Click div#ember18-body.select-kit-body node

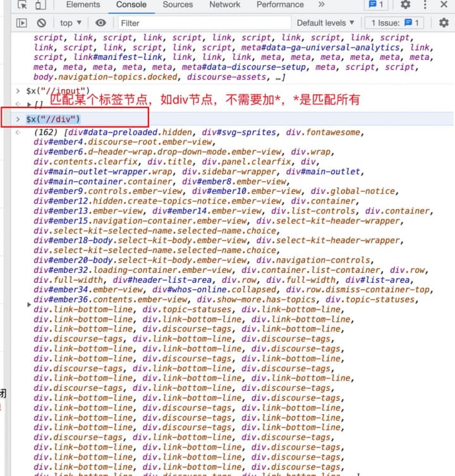pyautogui.click(x=140, y=241)
